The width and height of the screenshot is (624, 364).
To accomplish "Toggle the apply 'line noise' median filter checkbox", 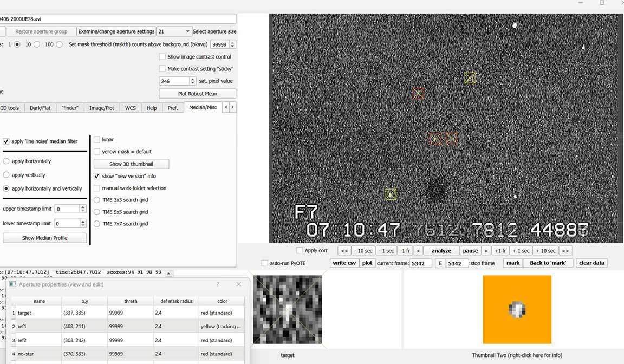I will (x=6, y=141).
